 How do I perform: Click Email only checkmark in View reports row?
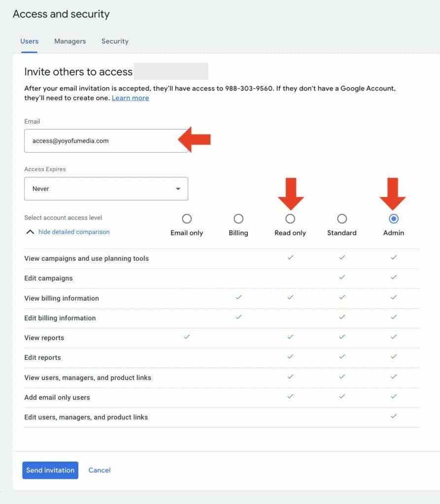click(x=187, y=337)
